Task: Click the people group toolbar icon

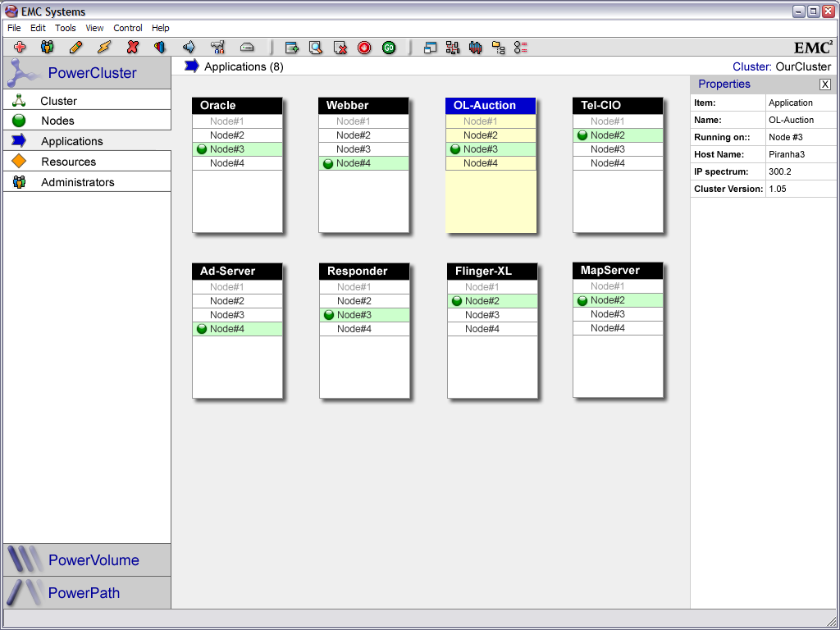Action: [x=47, y=48]
